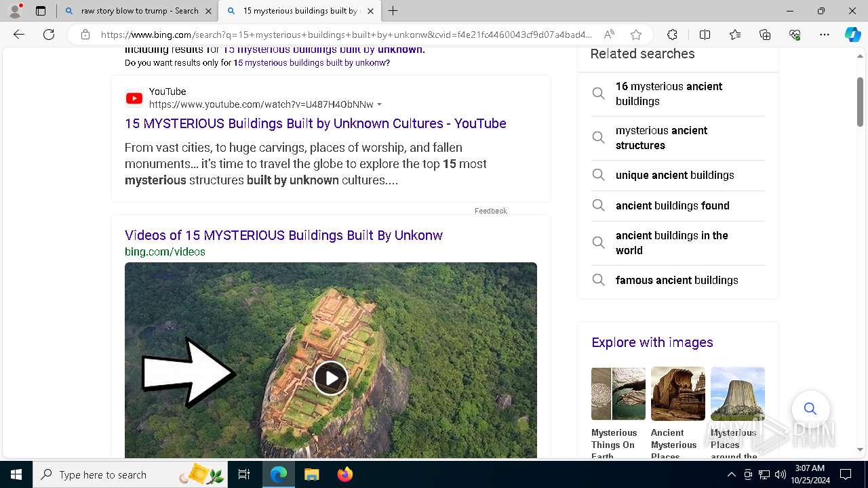Search only for '15 mysterious buildings built by unkonw'

(310, 62)
